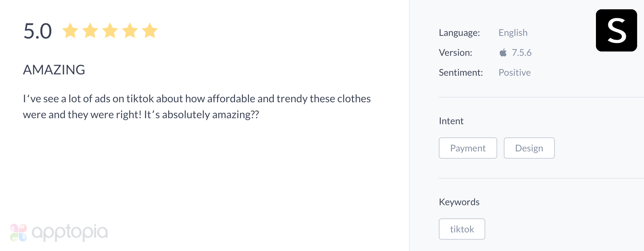
Task: Click the Positive sentiment label
Action: click(514, 72)
